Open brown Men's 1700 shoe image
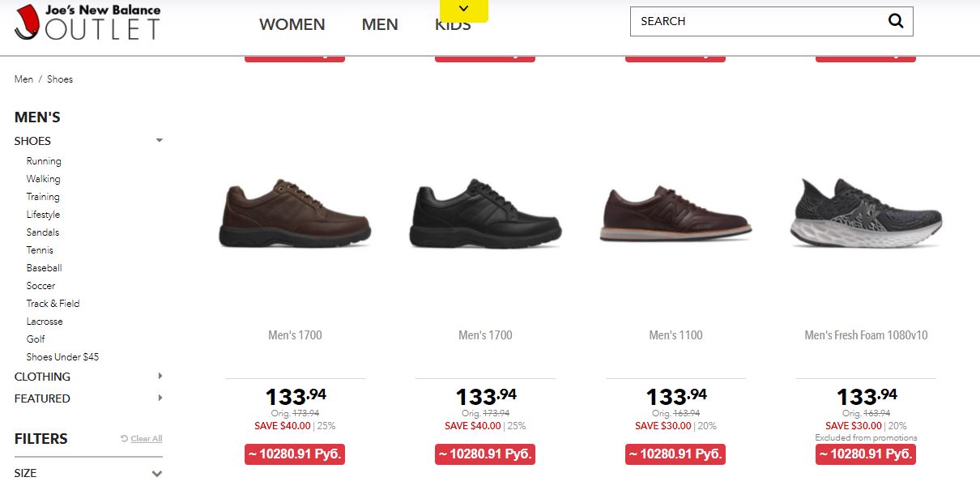The image size is (980, 490). (x=295, y=214)
